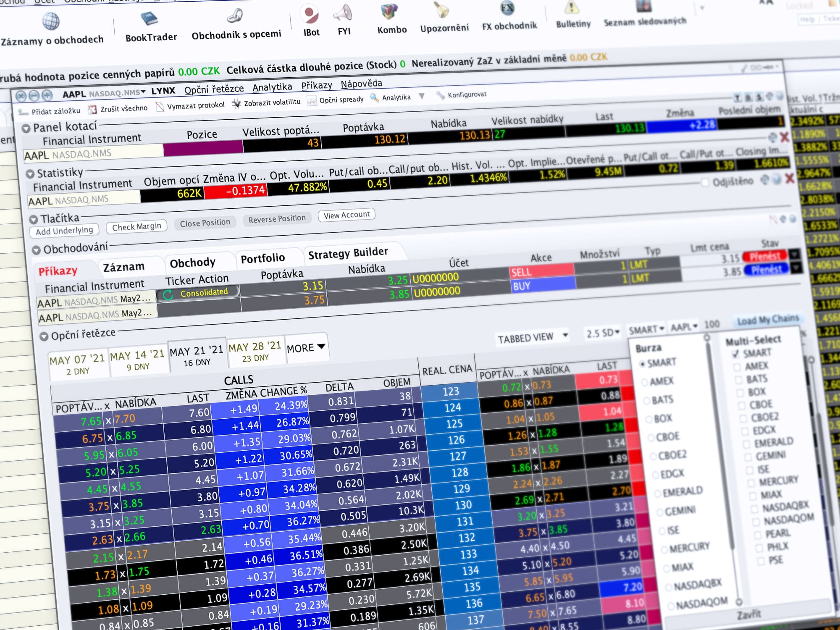
Task: Click the Close Position button
Action: [x=205, y=223]
